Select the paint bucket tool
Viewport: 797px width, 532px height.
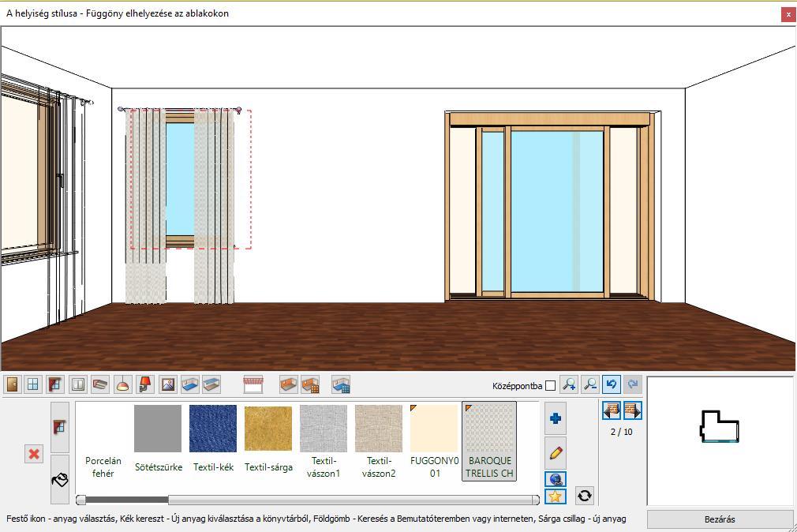(59, 479)
